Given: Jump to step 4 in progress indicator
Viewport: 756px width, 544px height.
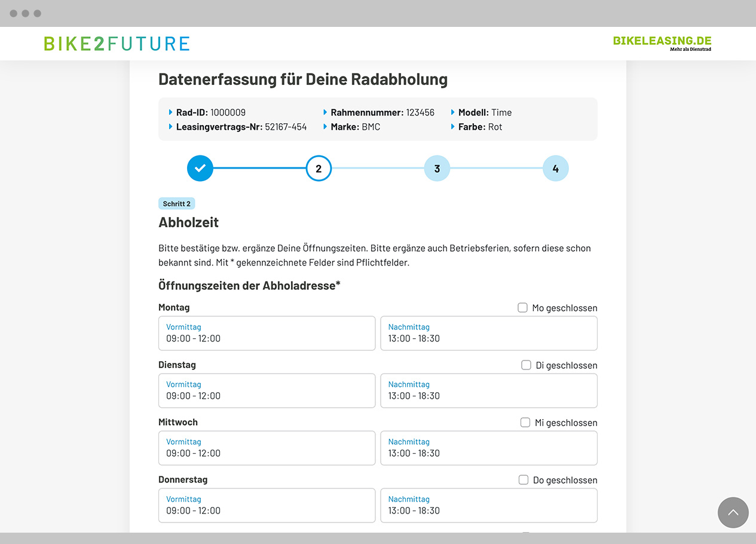Looking at the screenshot, I should pos(555,169).
